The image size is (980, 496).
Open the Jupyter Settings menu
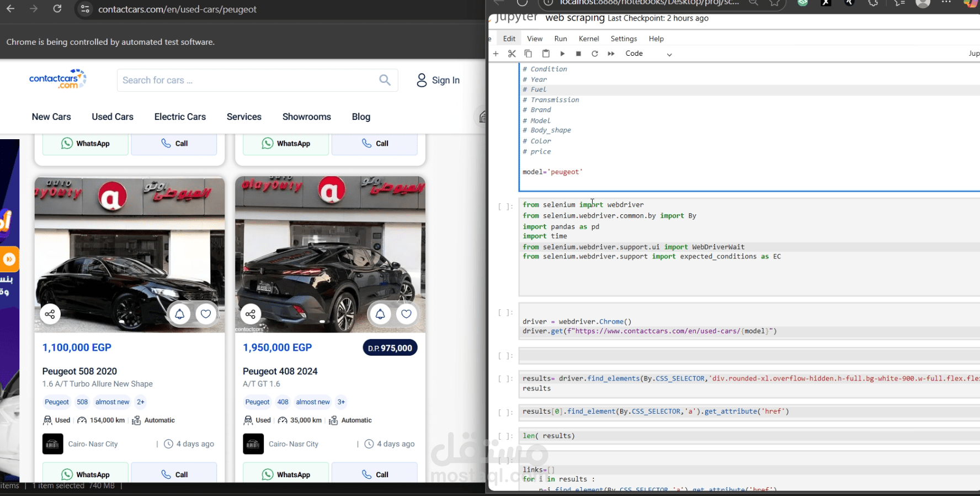624,39
